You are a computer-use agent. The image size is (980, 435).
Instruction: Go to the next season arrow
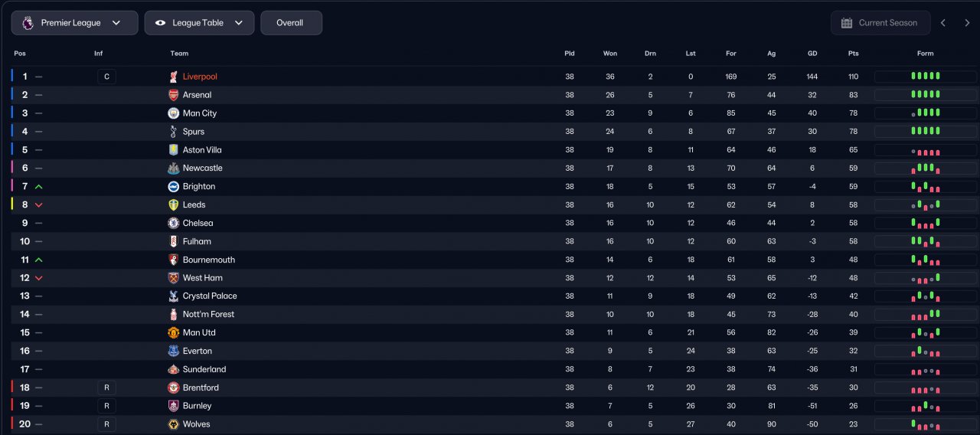pos(967,23)
